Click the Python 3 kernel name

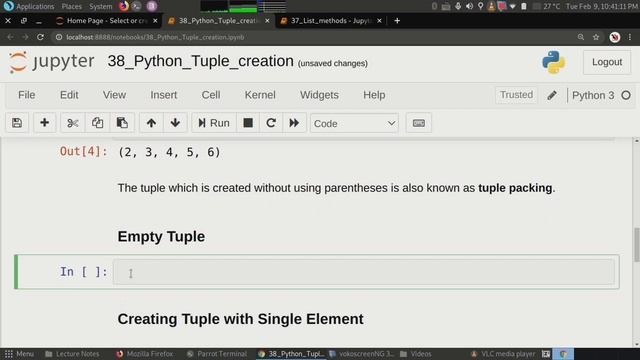click(x=593, y=96)
